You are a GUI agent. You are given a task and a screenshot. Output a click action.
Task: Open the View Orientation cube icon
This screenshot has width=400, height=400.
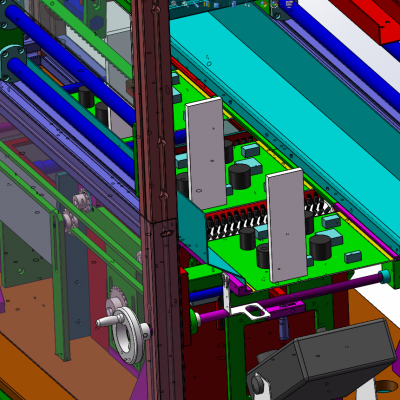(217, 5)
